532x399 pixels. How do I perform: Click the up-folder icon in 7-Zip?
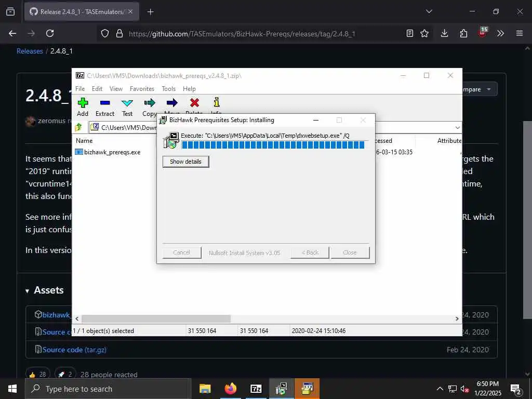78,127
